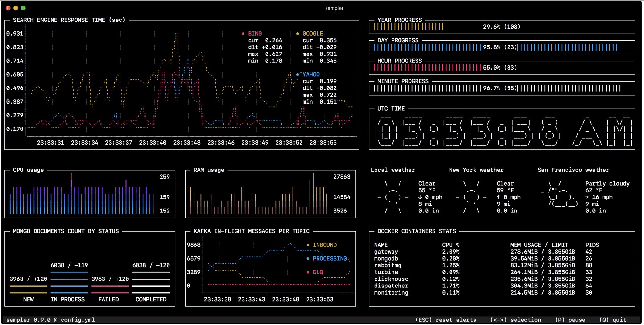Screen dimensions: 644x325
Task: Click the COMPLETED status bar label
Action: pos(151,299)
